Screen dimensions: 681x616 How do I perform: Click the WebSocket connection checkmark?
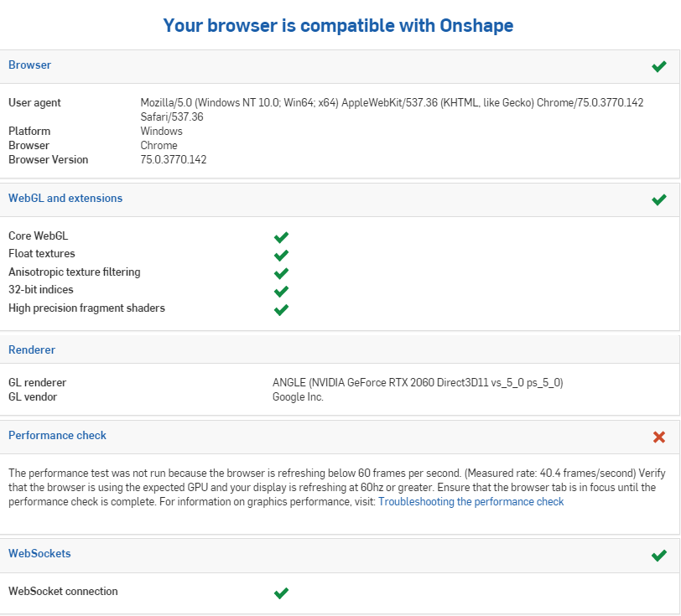pos(281,593)
